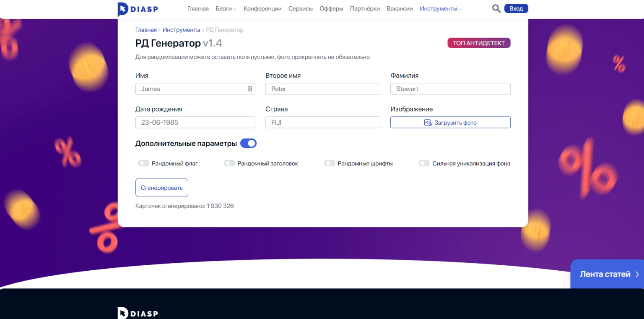Open Лента статей side panel
This screenshot has width=644, height=319.
pyautogui.click(x=607, y=274)
